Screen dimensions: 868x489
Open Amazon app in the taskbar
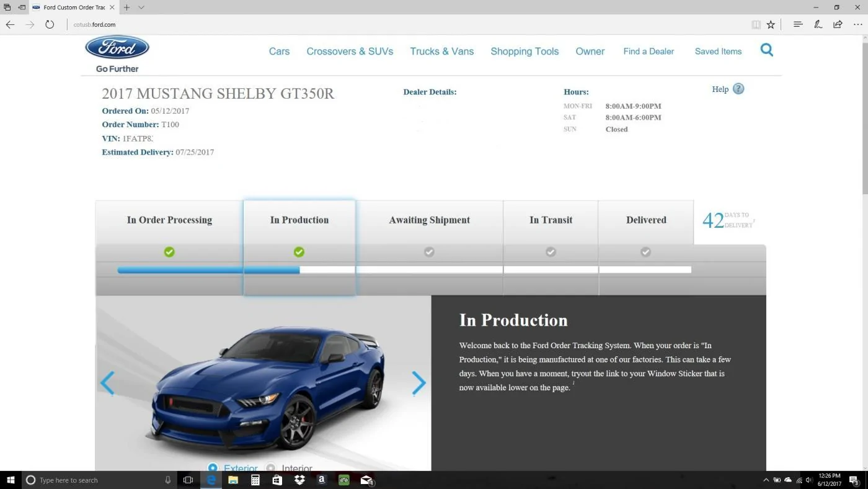[321, 480]
